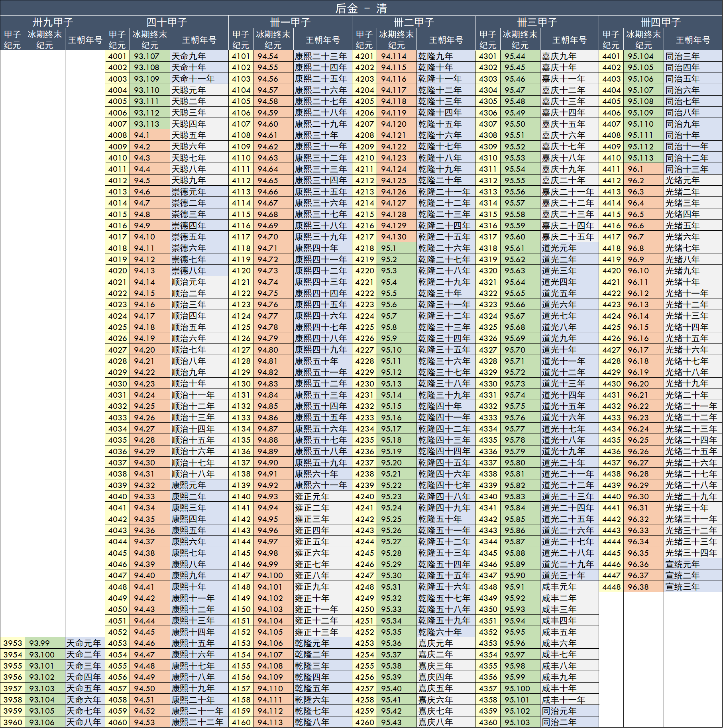Click the cell 天聪元年
This screenshot has height=728, width=723.
(199, 90)
